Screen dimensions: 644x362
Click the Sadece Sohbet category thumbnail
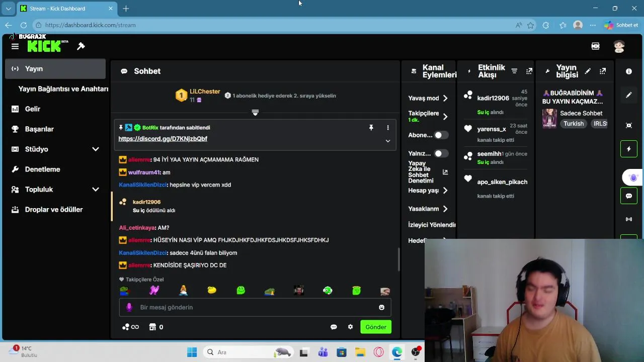[549, 119]
